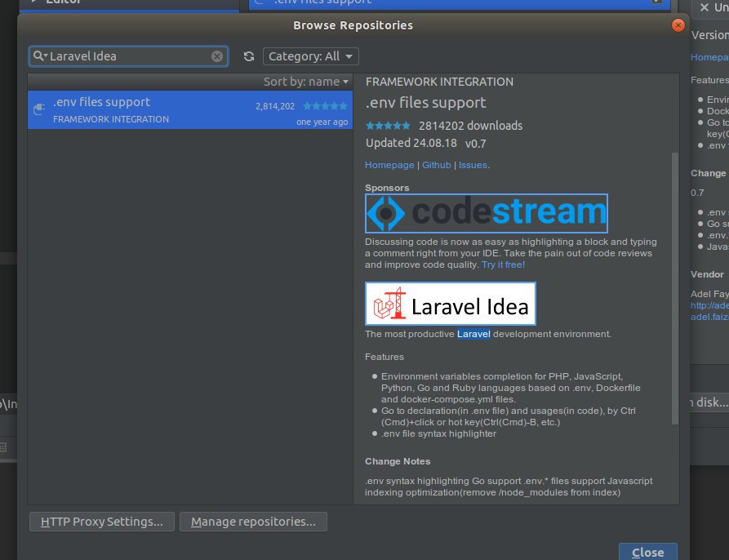Screen dimensions: 729x560
Task: Close the Browse Repositories dialog with Close button
Action: pos(647,552)
